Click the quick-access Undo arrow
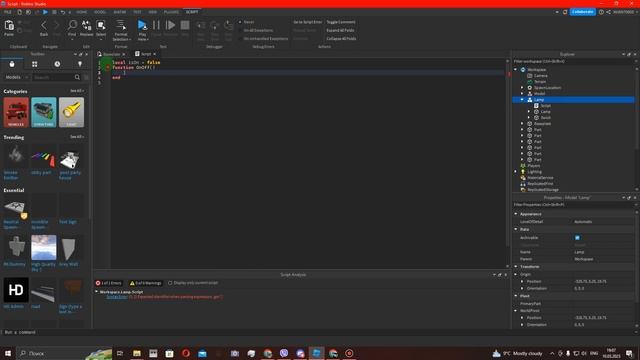This screenshot has width=640, height=360. 63,12
